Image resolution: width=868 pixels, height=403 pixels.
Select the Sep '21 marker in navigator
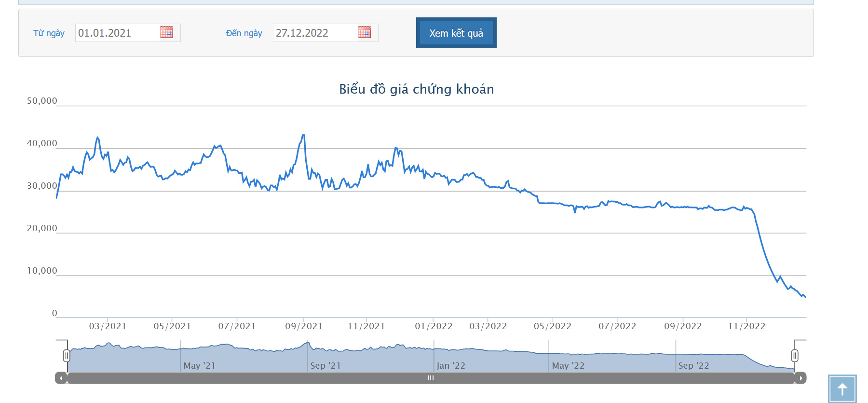click(x=325, y=366)
